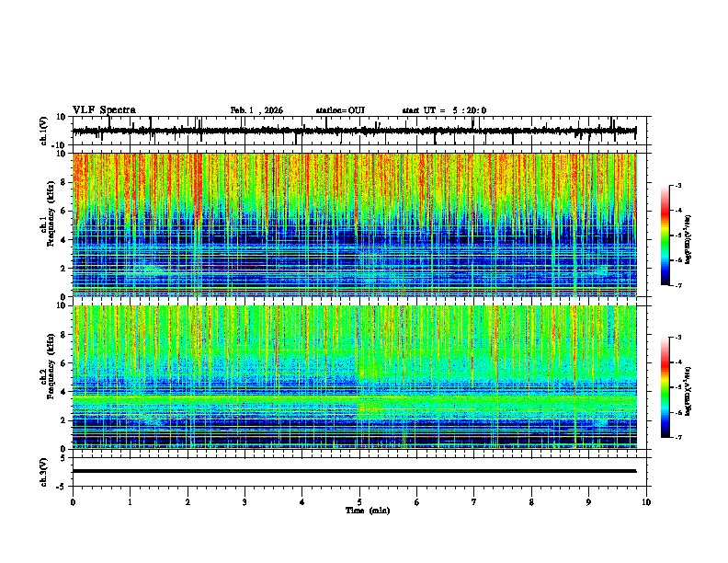728x563 pixels.
Task: Click the "4" tick on the time axis
Action: 302,502
